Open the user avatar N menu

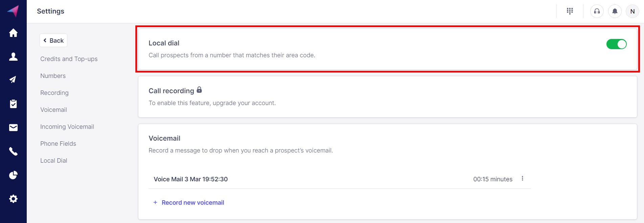click(x=632, y=11)
